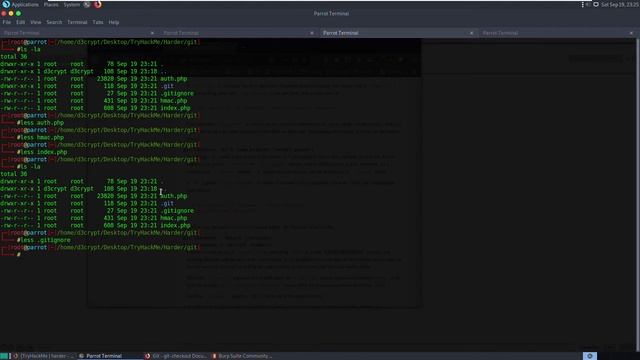640x360 pixels.
Task: Open the Search menu
Action: [x=54, y=22]
